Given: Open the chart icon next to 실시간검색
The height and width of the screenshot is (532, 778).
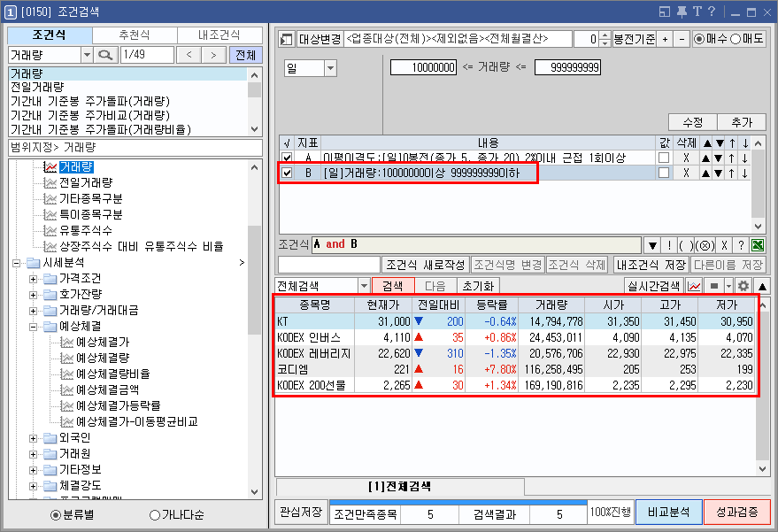Looking at the screenshot, I should 694,286.
